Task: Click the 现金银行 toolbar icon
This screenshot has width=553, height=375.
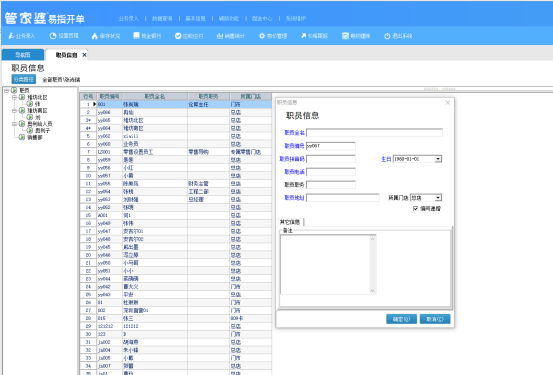Action: click(x=136, y=35)
